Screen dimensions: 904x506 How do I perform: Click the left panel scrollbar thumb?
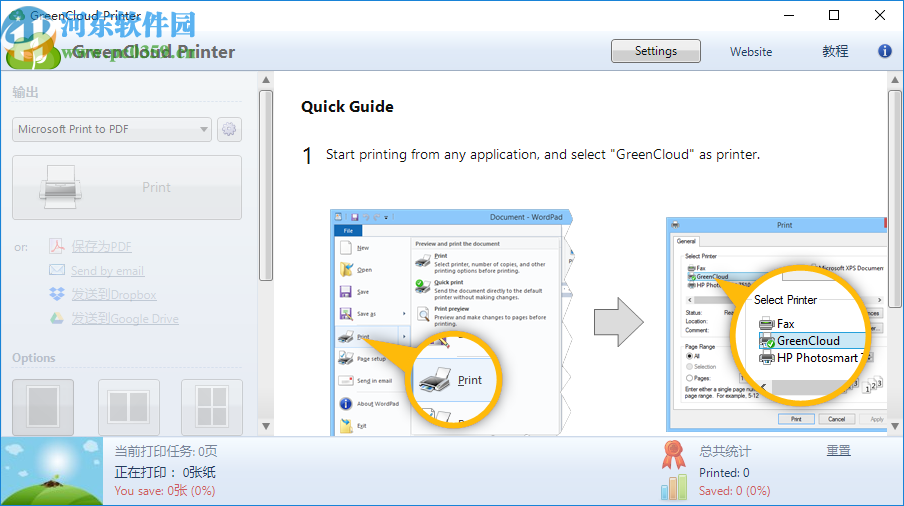266,185
